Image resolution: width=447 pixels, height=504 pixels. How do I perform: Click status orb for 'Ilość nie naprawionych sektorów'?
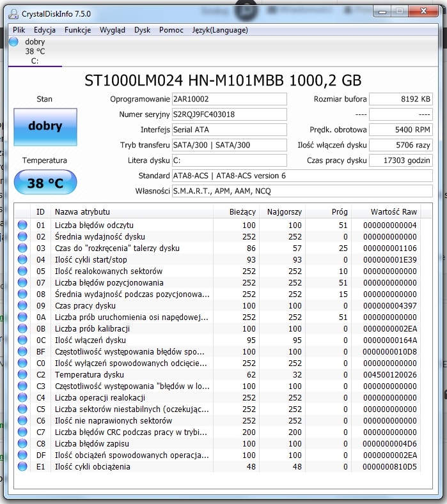22,420
